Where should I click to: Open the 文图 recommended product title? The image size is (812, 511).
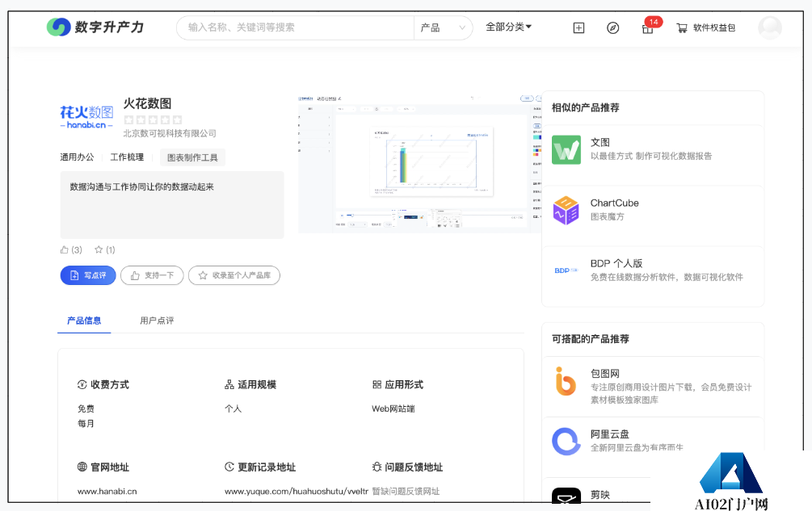600,142
